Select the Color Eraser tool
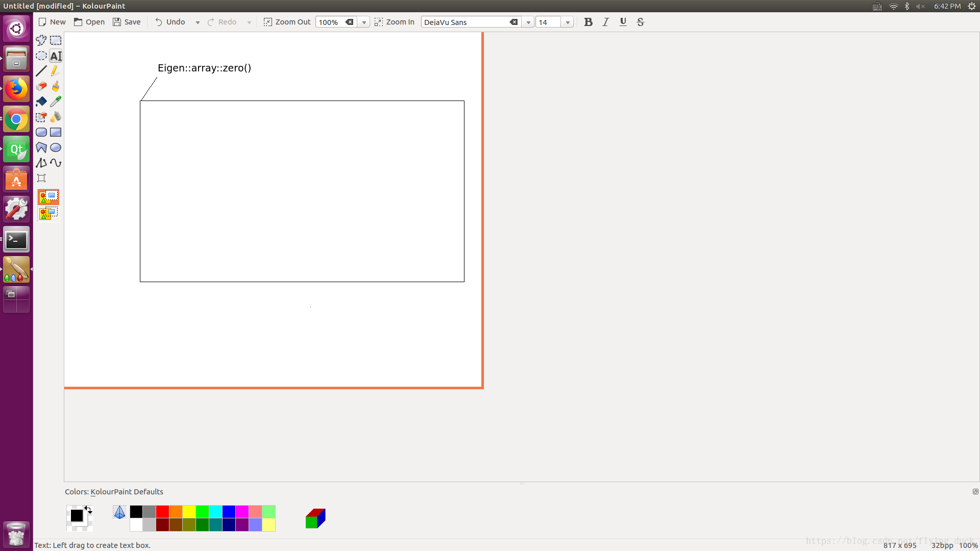Viewport: 980px width, 551px height. pyautogui.click(x=41, y=117)
